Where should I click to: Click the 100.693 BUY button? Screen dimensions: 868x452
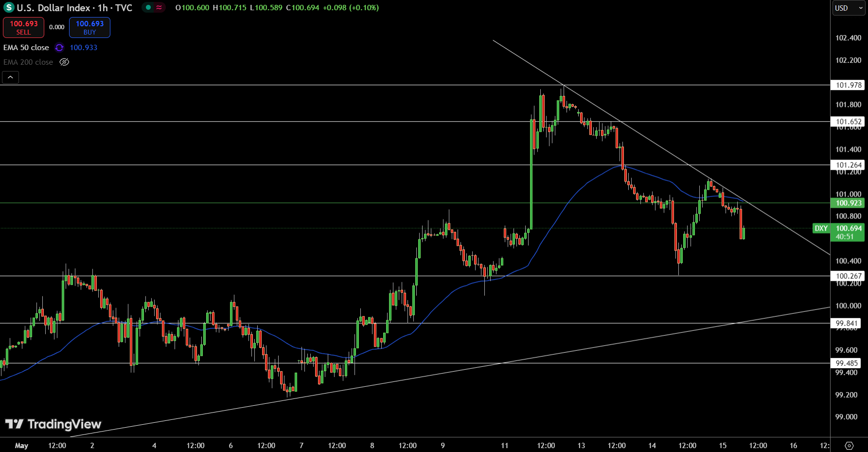pyautogui.click(x=89, y=27)
